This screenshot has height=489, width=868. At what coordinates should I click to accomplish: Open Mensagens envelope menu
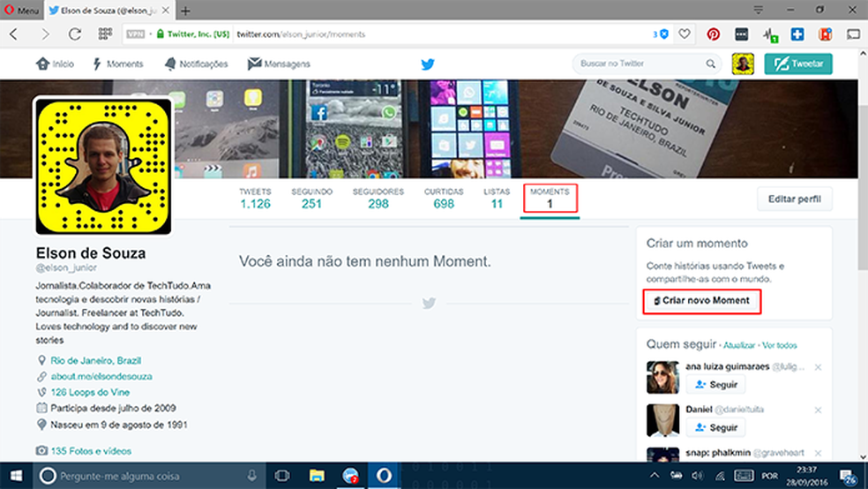pyautogui.click(x=279, y=64)
